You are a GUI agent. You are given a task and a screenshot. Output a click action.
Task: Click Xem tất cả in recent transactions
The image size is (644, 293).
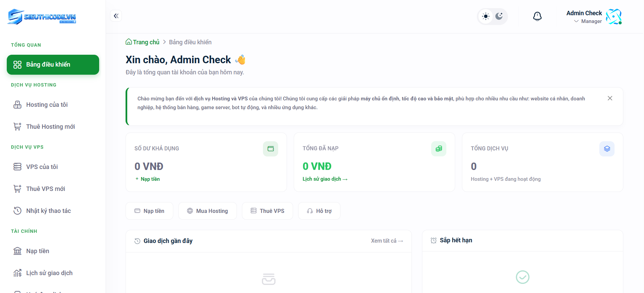click(386, 241)
